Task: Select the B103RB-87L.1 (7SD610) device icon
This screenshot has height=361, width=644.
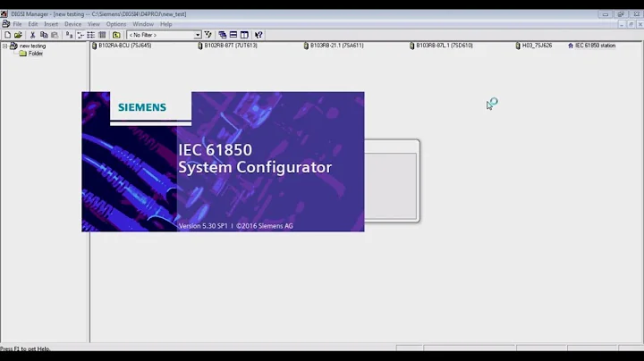Action: [x=412, y=46]
